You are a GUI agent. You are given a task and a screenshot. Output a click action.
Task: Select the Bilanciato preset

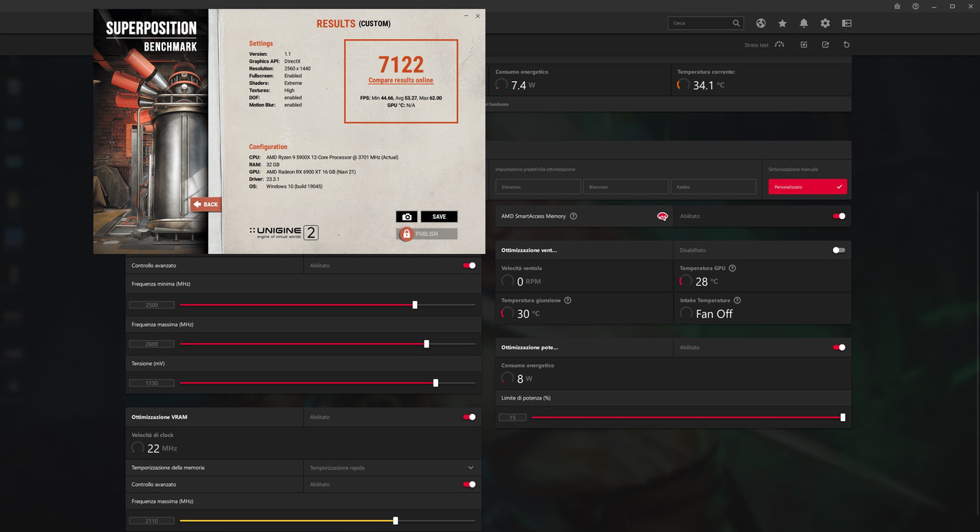[x=626, y=187]
